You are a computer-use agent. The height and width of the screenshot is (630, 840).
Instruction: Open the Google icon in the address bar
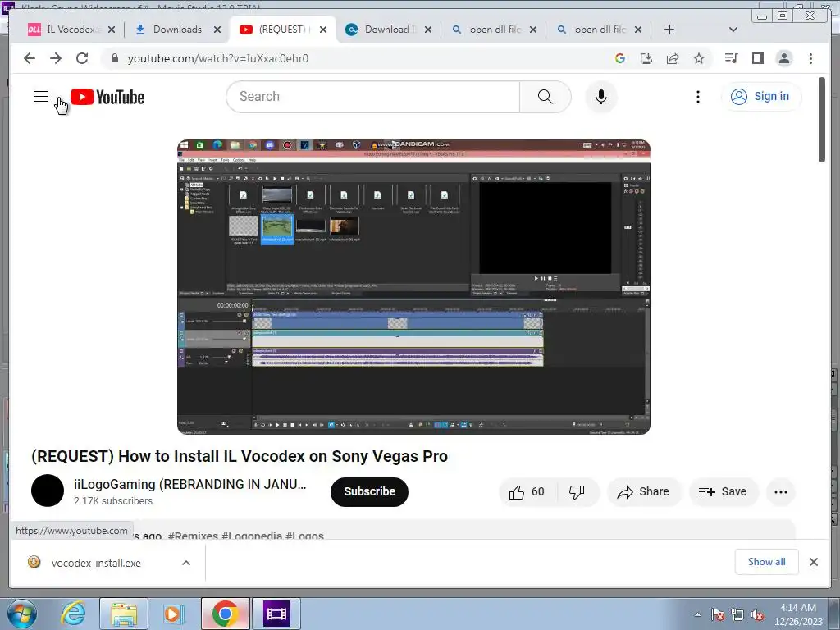point(620,58)
